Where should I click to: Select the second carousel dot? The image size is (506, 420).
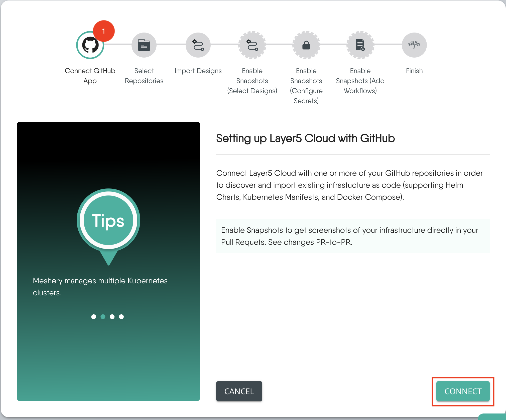pos(103,317)
